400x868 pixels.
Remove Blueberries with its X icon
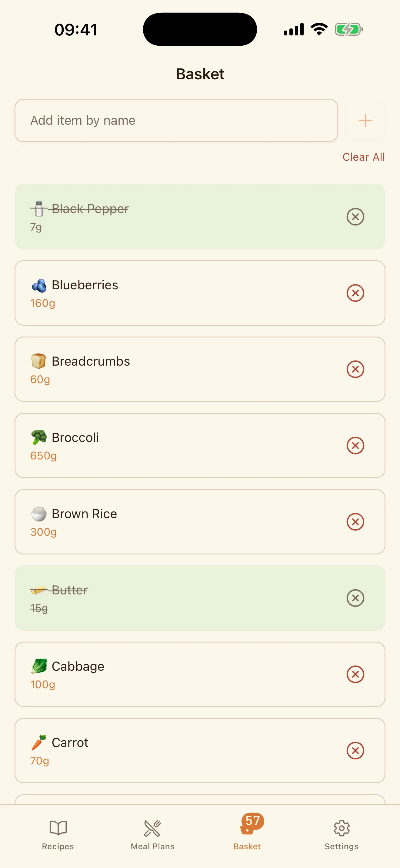pos(355,293)
